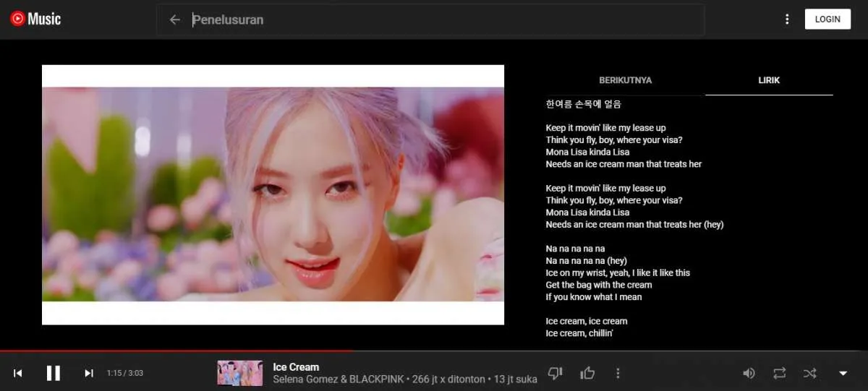Like the current song with thumbs up
Viewport: 868px width, 391px height.
point(587,373)
